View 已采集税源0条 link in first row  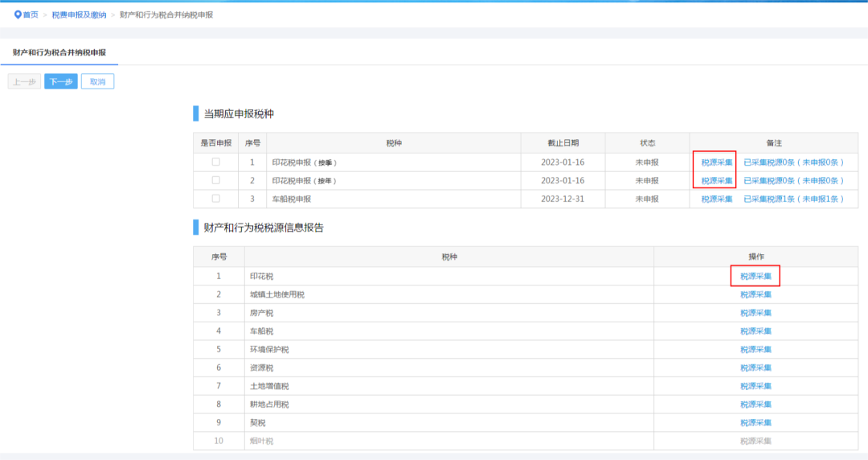[793, 162]
